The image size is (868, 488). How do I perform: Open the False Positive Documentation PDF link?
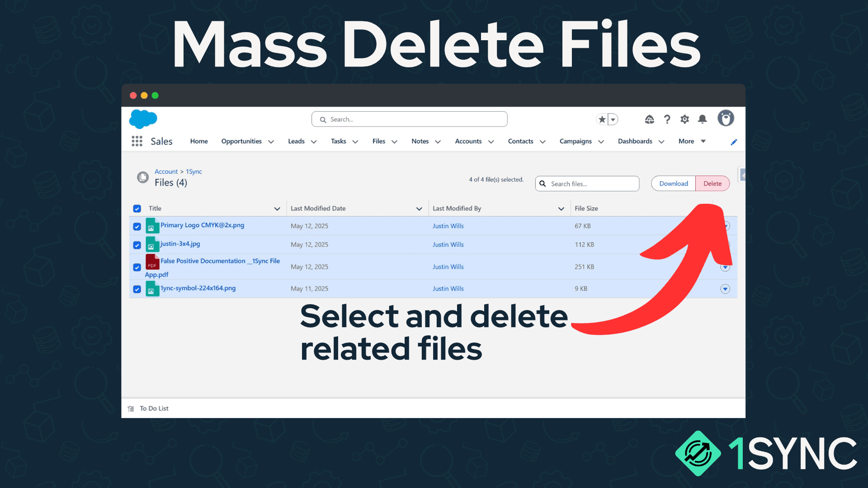[212, 267]
